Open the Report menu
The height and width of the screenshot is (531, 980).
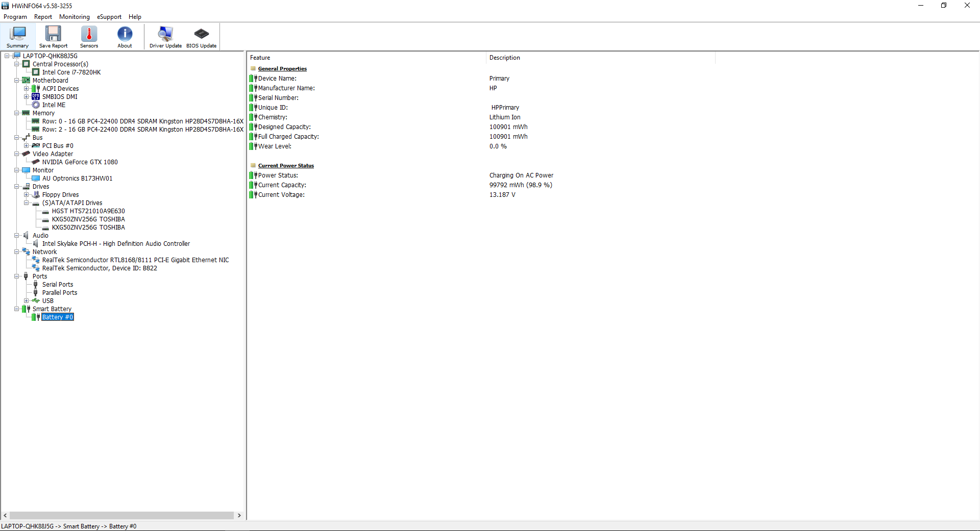[43, 17]
